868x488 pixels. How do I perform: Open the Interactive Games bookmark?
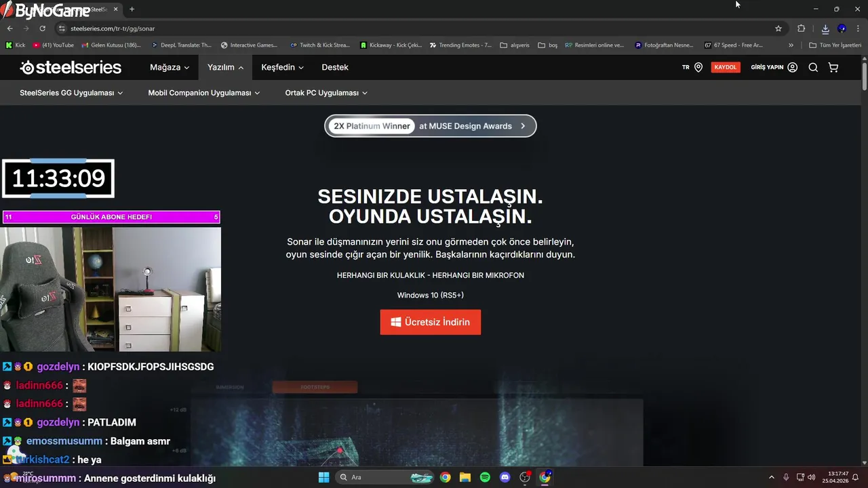[x=249, y=45]
